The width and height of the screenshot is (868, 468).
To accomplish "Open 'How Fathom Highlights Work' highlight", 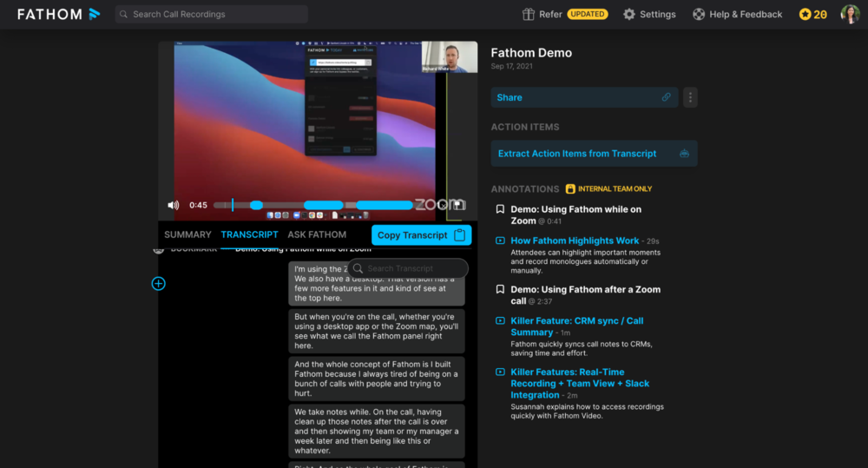I will 575,241.
